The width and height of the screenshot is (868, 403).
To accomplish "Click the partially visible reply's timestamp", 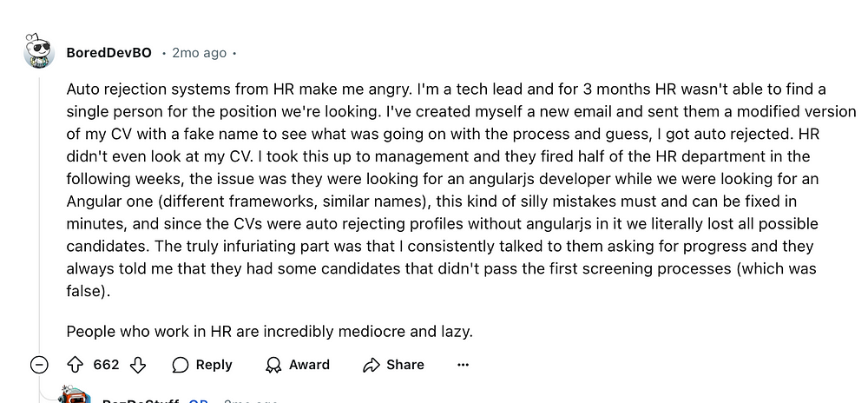I will [252, 400].
